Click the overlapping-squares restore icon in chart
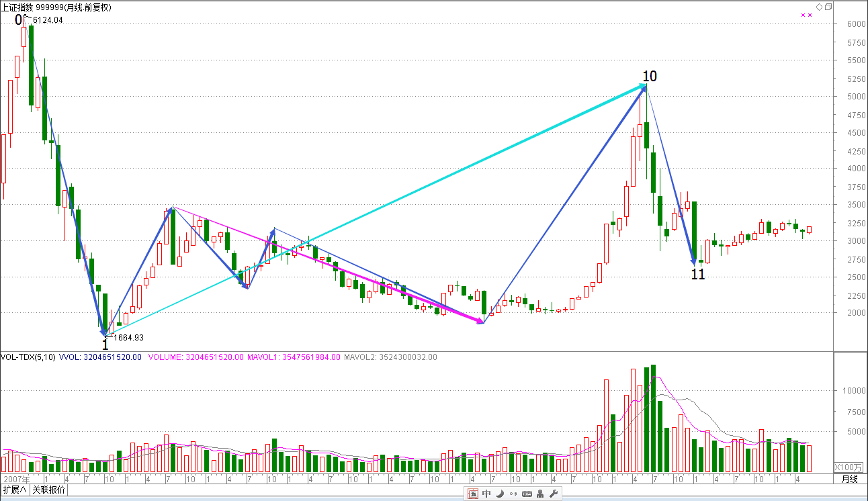Viewport: 868px width, 501px height. pos(828,7)
